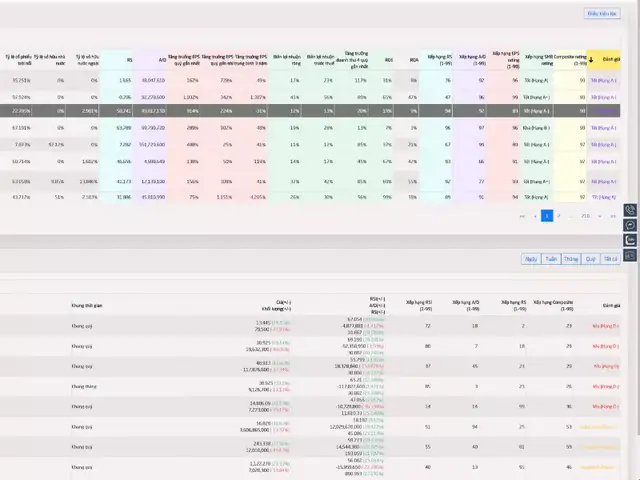Select the Ngày time filter
The image size is (640, 480).
[x=530, y=258]
